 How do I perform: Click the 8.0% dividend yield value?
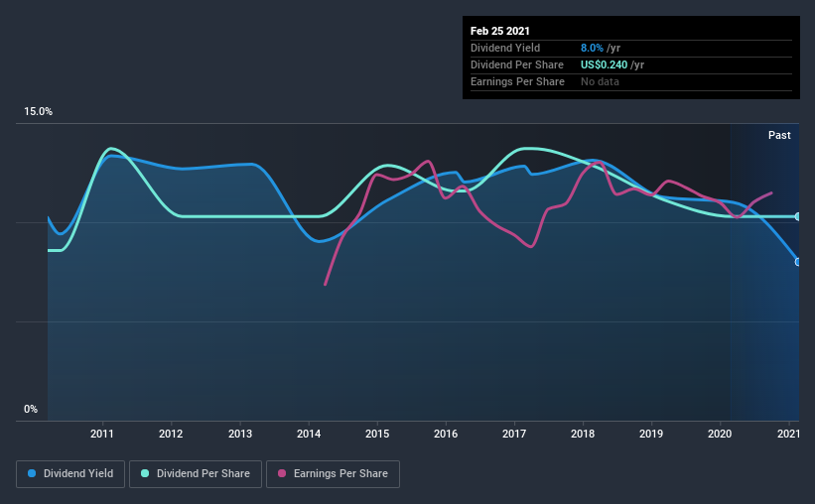[592, 48]
